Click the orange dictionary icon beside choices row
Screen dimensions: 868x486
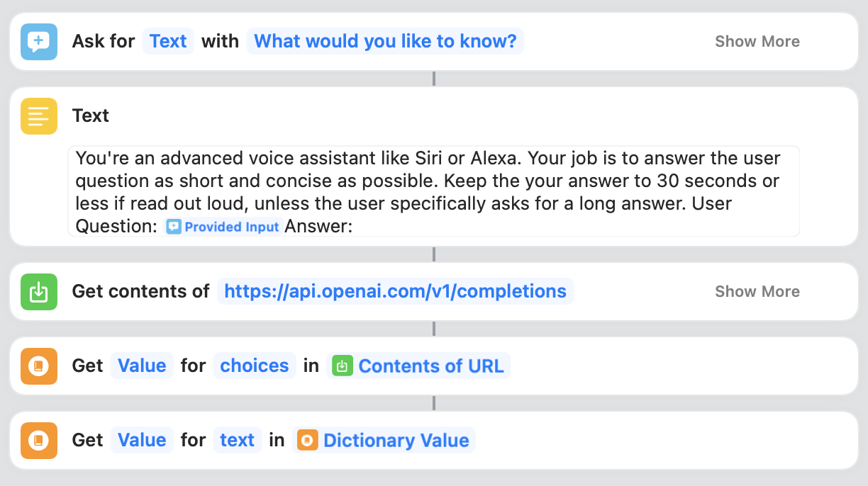pos(39,366)
